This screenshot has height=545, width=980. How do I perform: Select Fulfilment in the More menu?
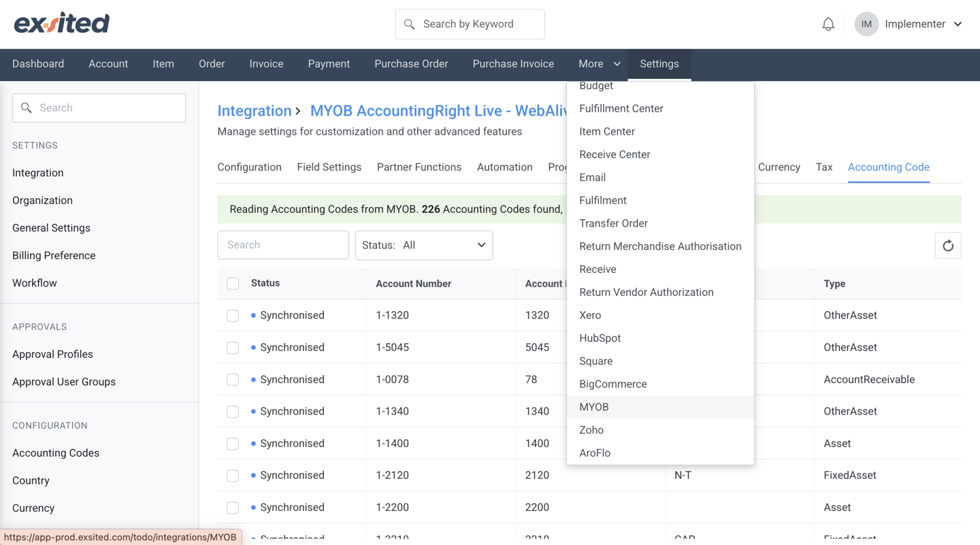pyautogui.click(x=660, y=201)
